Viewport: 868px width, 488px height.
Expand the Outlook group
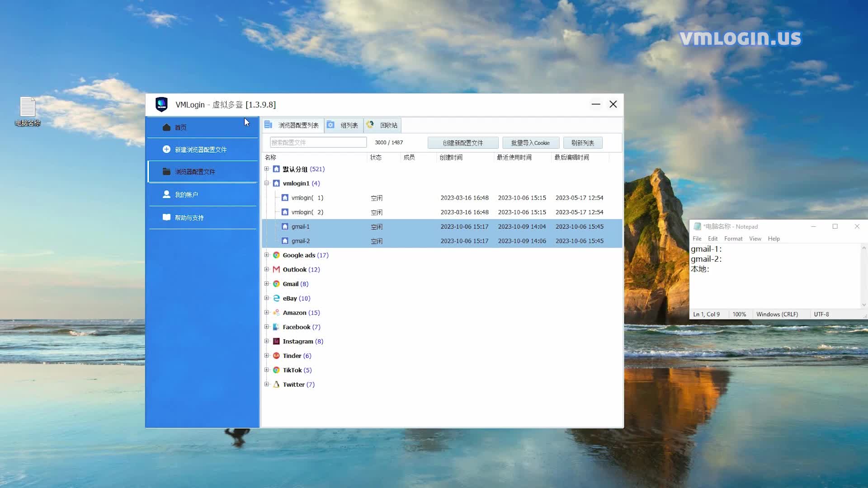[267, 269]
